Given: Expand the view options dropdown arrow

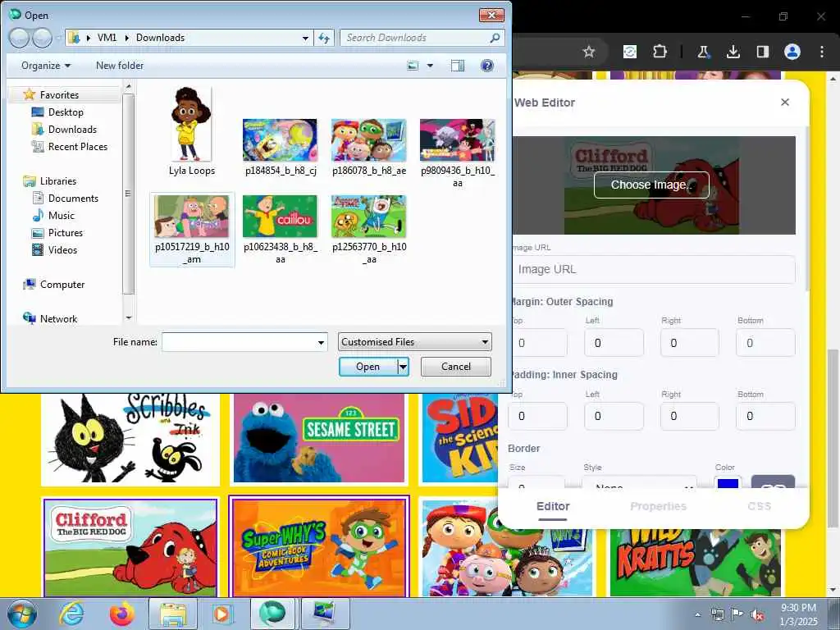Looking at the screenshot, I should point(430,66).
